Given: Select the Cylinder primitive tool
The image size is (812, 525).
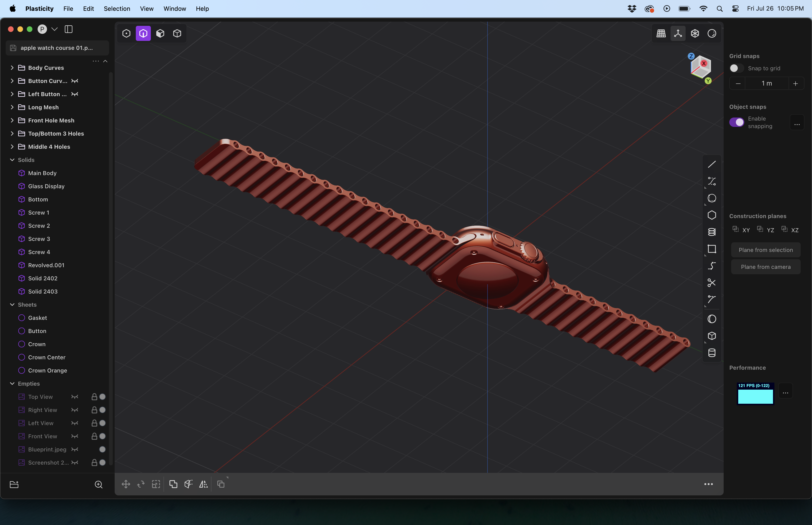Looking at the screenshot, I should tap(712, 353).
